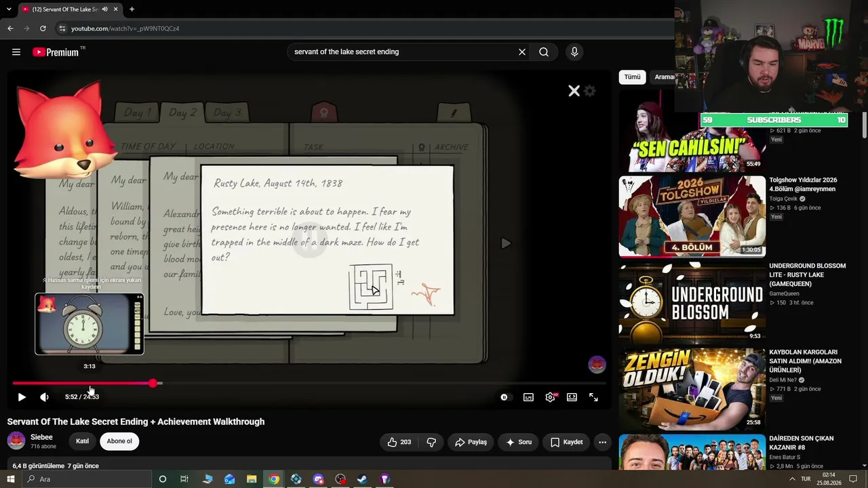868x488 pixels.
Task: Click the video title text
Action: (x=136, y=422)
